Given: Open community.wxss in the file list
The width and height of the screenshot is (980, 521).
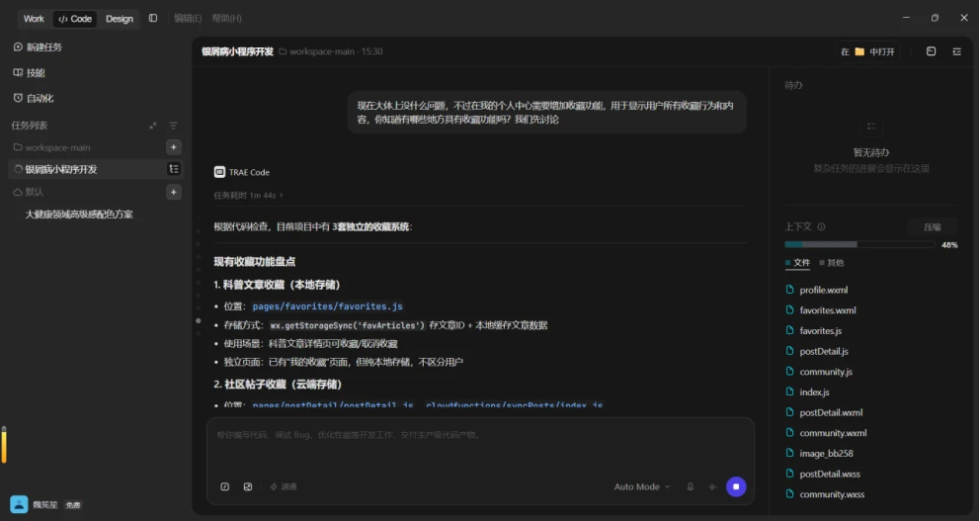Looking at the screenshot, I should 831,494.
